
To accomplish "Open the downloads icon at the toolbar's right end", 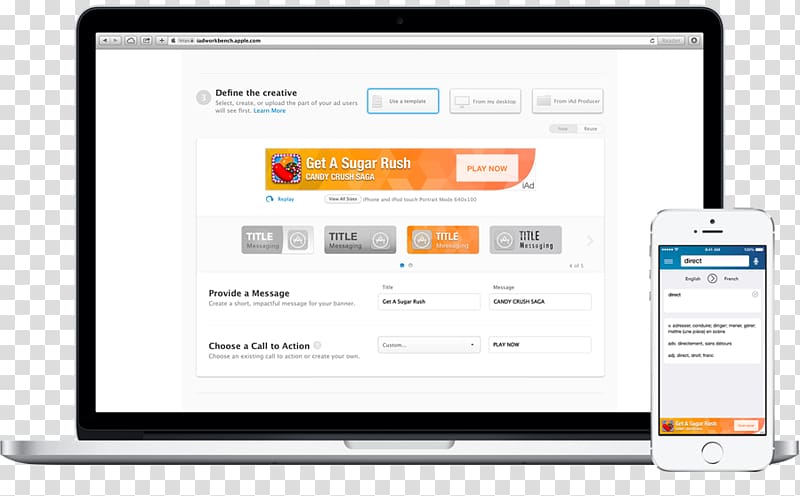I will click(694, 40).
